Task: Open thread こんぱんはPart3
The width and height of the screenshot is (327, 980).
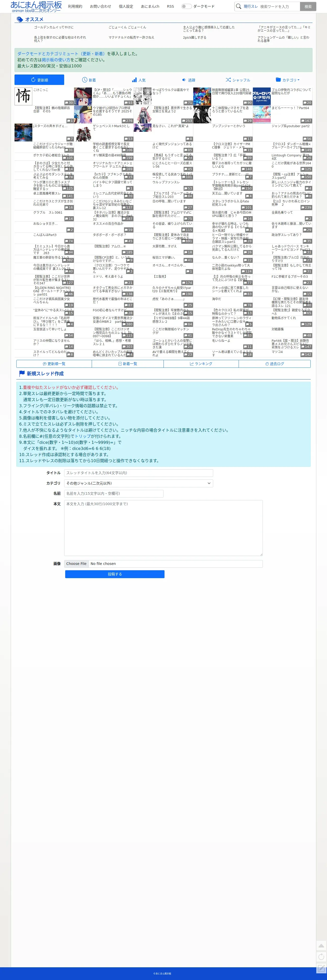Action: click(x=45, y=235)
